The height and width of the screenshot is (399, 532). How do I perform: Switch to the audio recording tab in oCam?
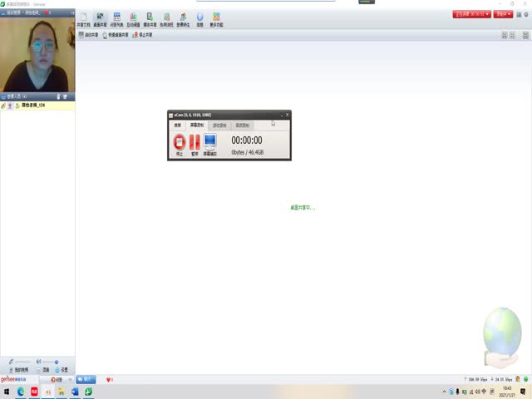pyautogui.click(x=242, y=125)
